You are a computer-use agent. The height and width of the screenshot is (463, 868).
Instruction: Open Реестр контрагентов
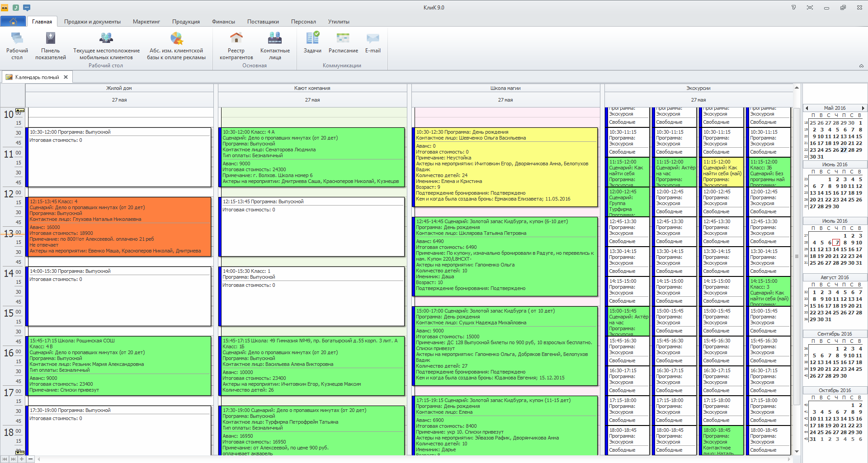[x=236, y=46]
